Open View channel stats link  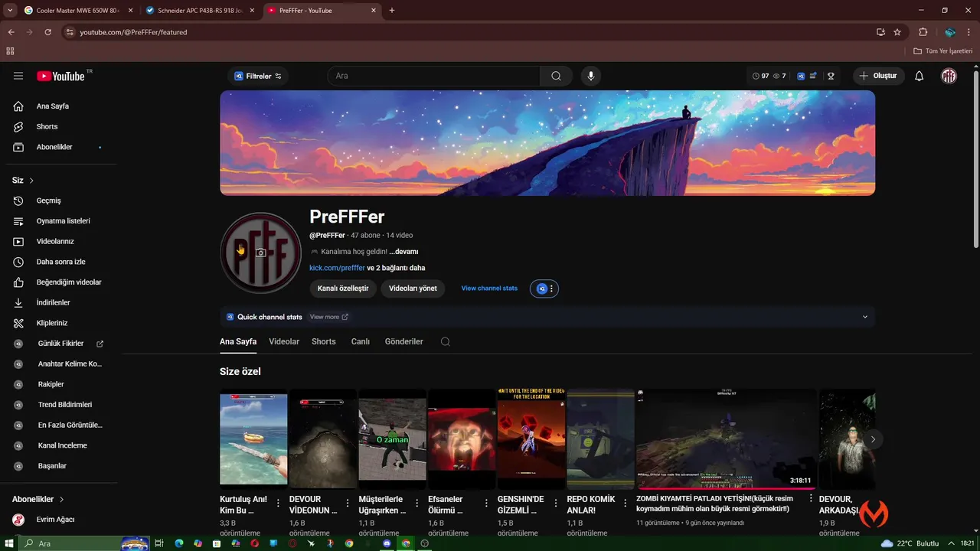tap(489, 289)
